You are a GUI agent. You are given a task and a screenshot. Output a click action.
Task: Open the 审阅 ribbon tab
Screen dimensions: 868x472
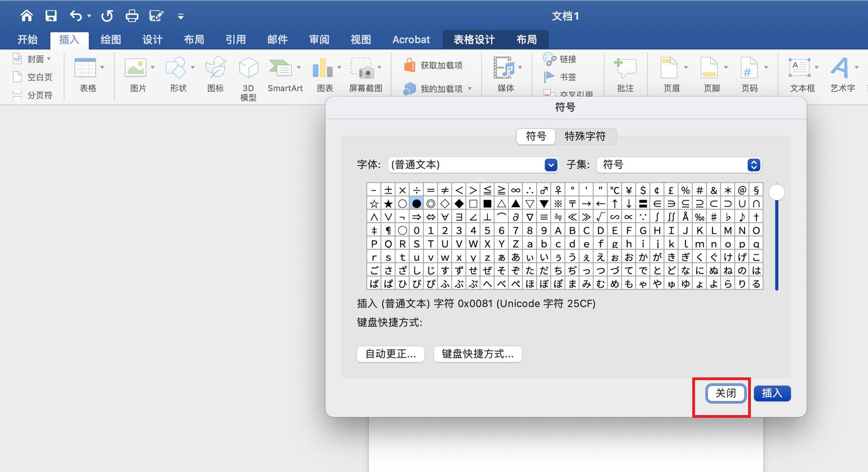(x=319, y=39)
